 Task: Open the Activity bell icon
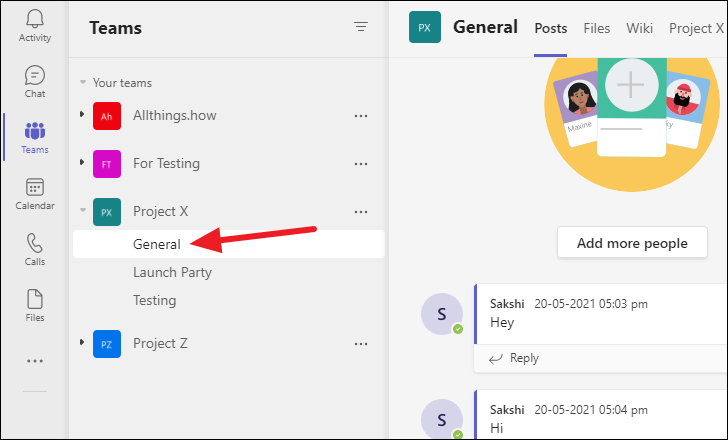[35, 19]
